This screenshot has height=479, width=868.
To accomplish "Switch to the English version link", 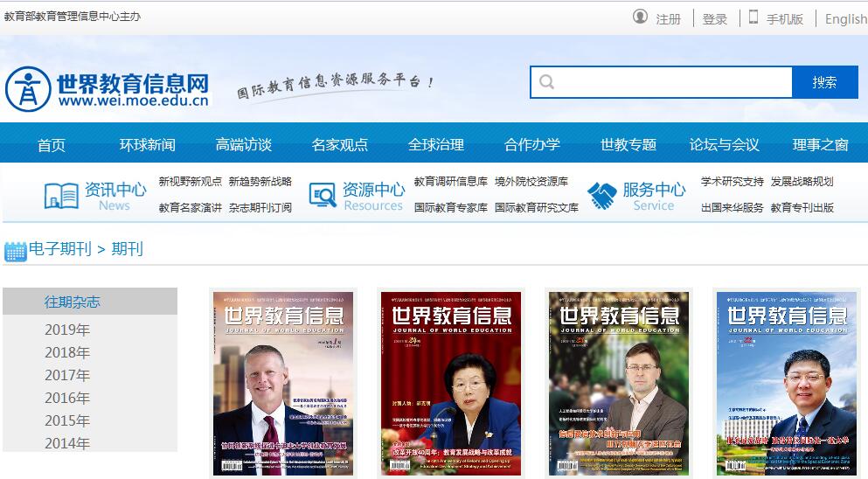I will (x=845, y=19).
